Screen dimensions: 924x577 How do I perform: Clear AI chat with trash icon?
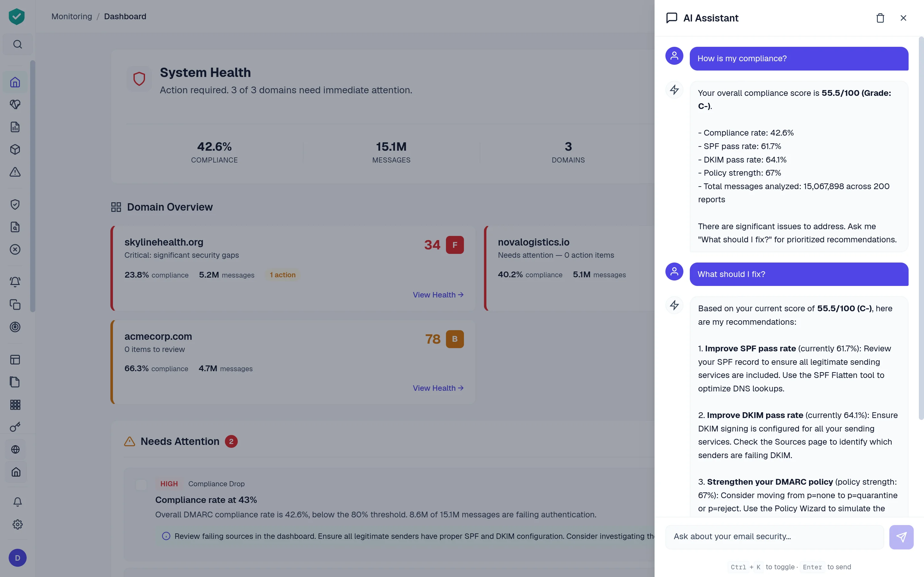pyautogui.click(x=880, y=18)
